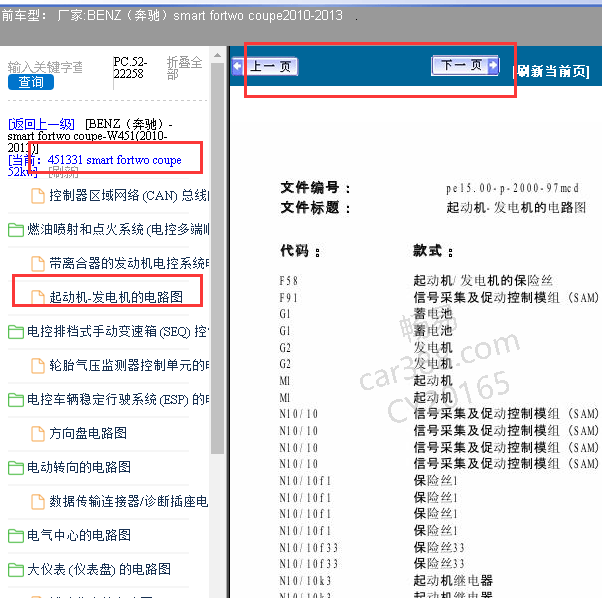Open 控制器区域网络 (CAN) 总线 document

tap(129, 195)
